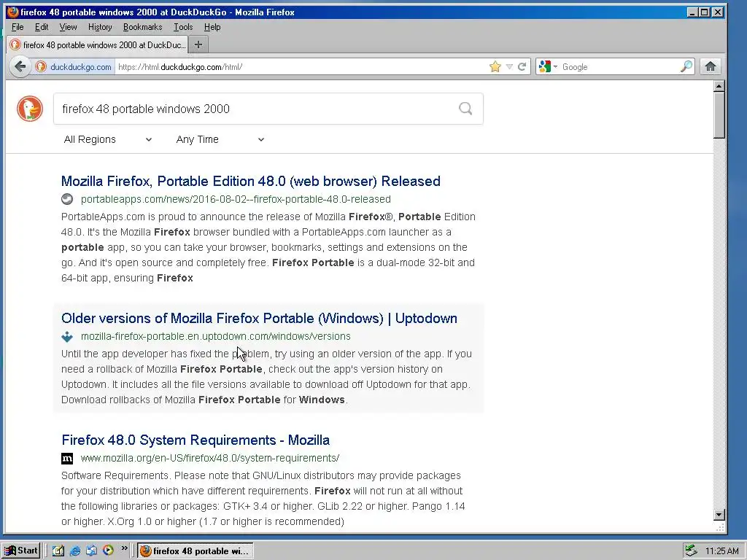Focus the URL address bar
The image size is (747, 560).
tap(301, 66)
